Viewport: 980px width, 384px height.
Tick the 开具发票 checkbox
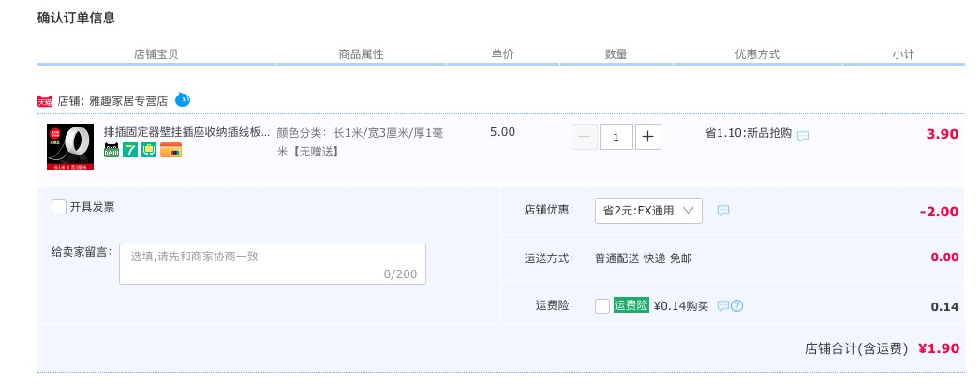59,207
